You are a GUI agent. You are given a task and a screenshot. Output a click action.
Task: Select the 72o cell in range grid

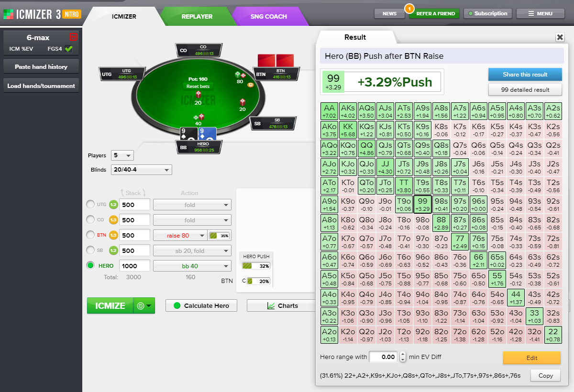coord(460,335)
